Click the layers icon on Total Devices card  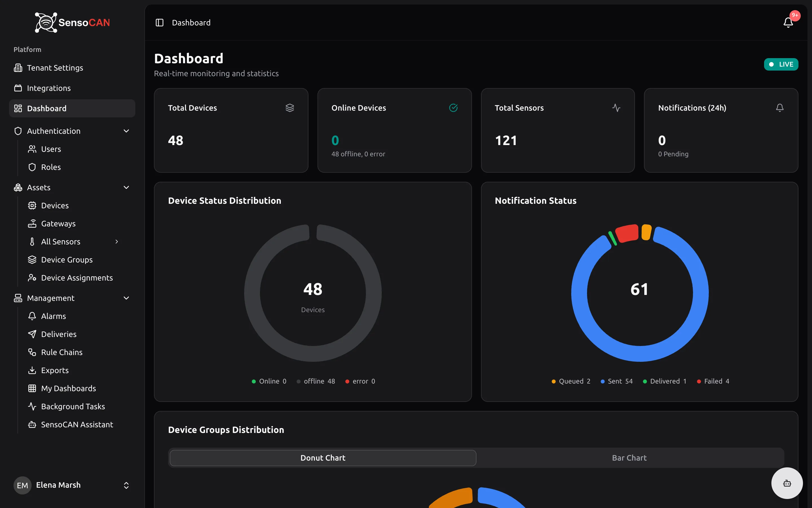tap(290, 108)
